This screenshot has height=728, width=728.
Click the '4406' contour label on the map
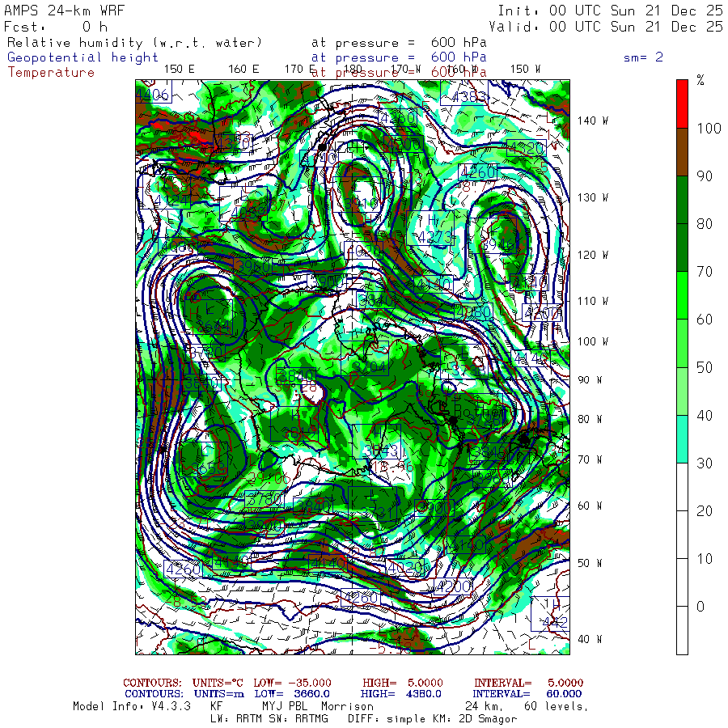coord(154,95)
